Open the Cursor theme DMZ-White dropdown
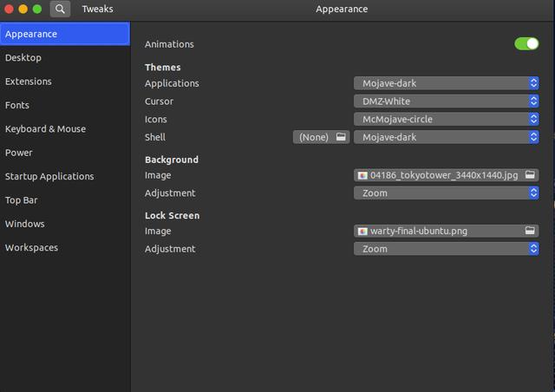Image resolution: width=555 pixels, height=392 pixels. [x=446, y=101]
